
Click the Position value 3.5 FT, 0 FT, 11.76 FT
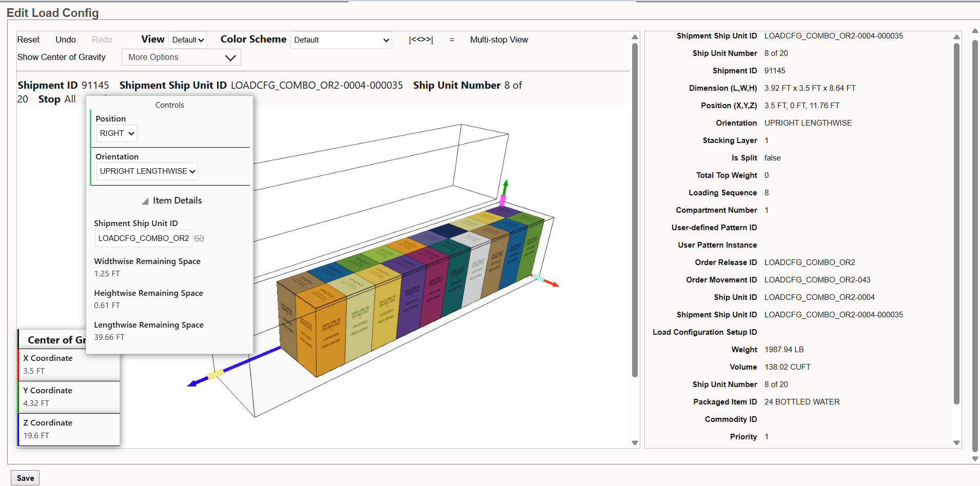pyautogui.click(x=801, y=106)
